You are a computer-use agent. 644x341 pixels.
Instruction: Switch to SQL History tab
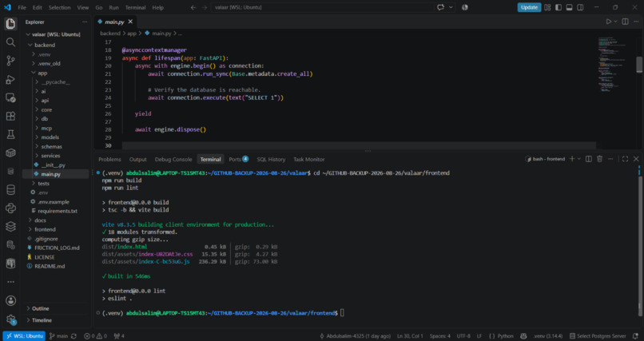tap(271, 159)
